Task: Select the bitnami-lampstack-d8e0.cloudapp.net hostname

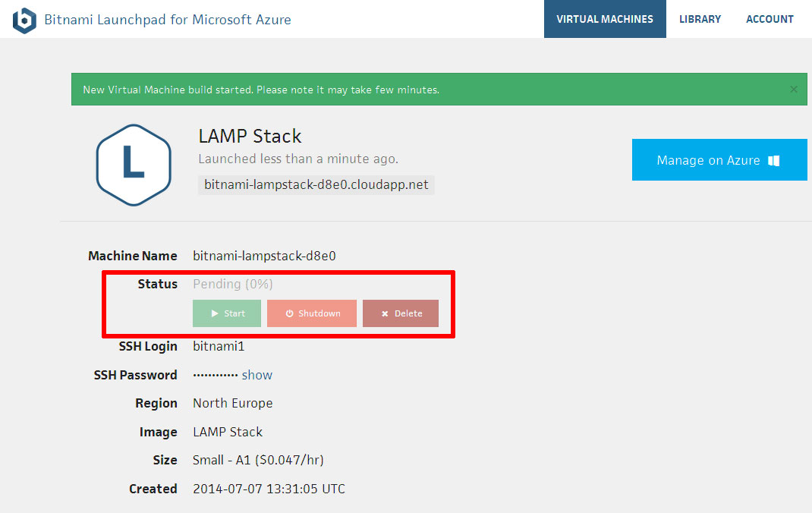Action: tap(316, 185)
